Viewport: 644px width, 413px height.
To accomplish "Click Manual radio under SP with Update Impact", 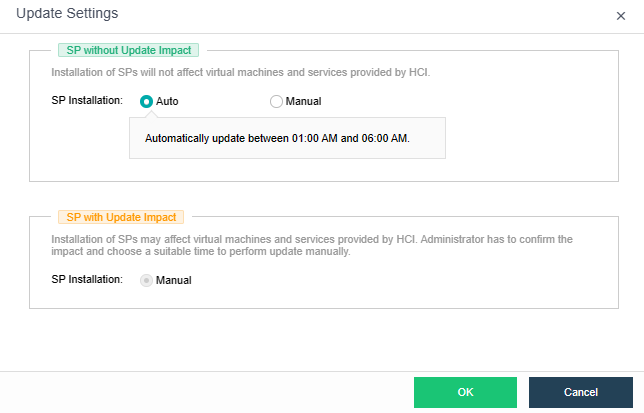I will pyautogui.click(x=147, y=280).
